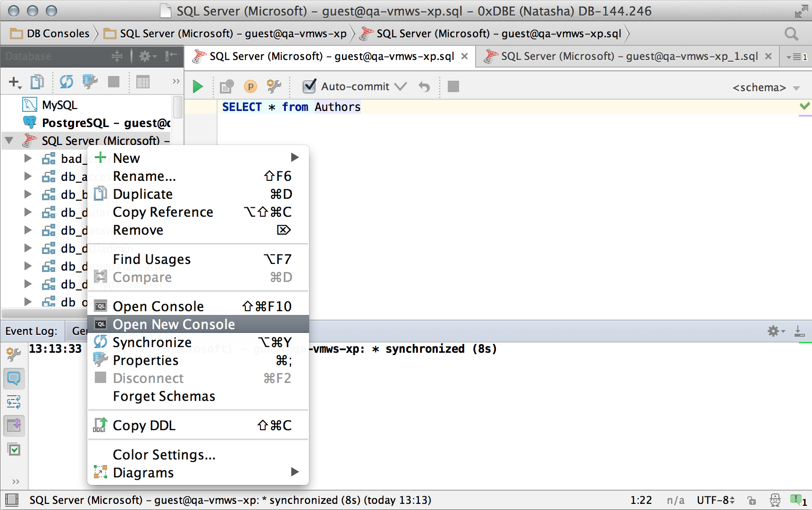Choose Open New Console menu item

(198, 324)
